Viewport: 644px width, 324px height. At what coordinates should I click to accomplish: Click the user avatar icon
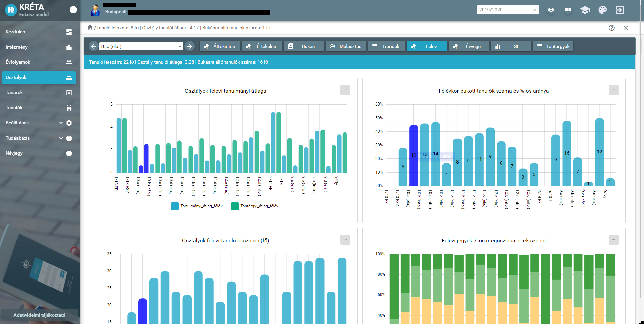(x=95, y=10)
